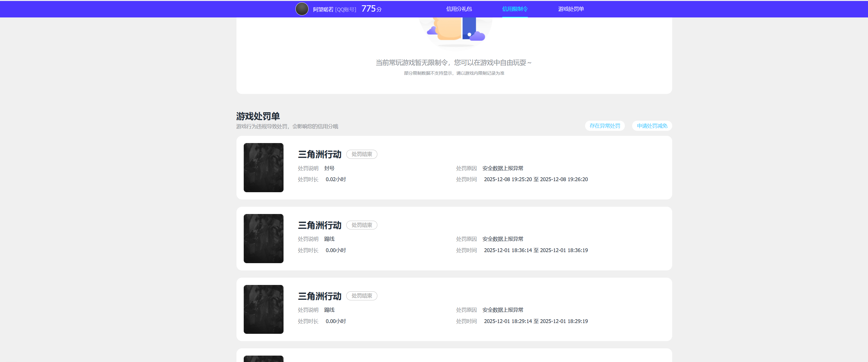
Task: Click the user avatar in the header
Action: coord(302,9)
